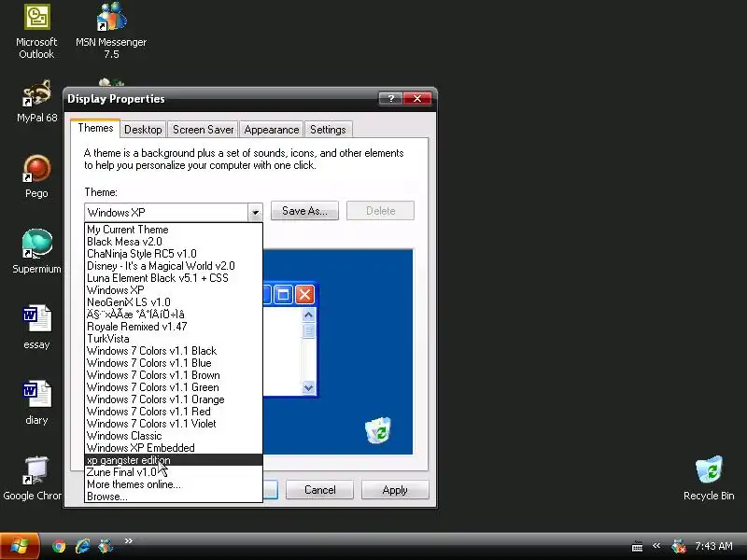Choose Windows 7 Colors v1.1 Red
Screen dimensions: 747x560
(174, 412)
